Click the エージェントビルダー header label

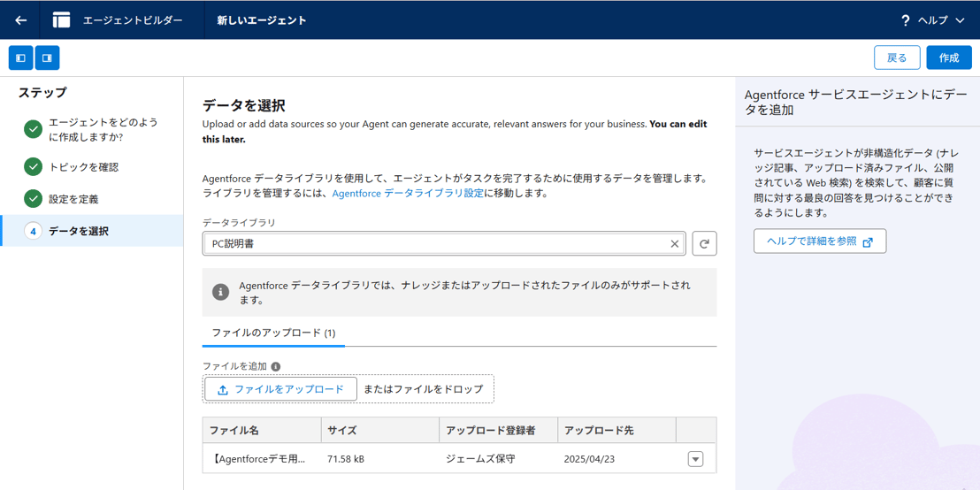pyautogui.click(x=134, y=20)
